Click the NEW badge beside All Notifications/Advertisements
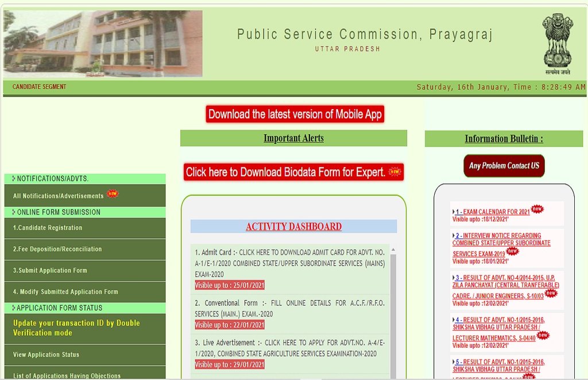The width and height of the screenshot is (588, 380). pyautogui.click(x=113, y=195)
